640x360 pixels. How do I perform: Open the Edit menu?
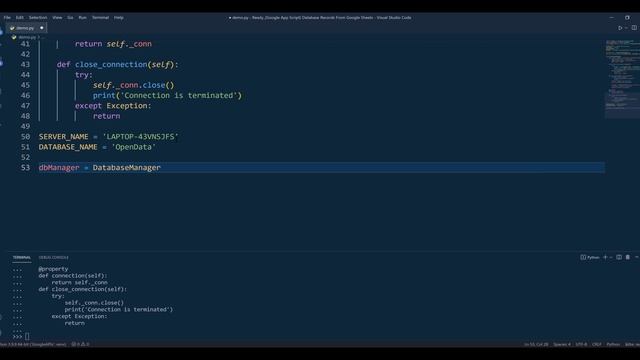tap(20, 18)
